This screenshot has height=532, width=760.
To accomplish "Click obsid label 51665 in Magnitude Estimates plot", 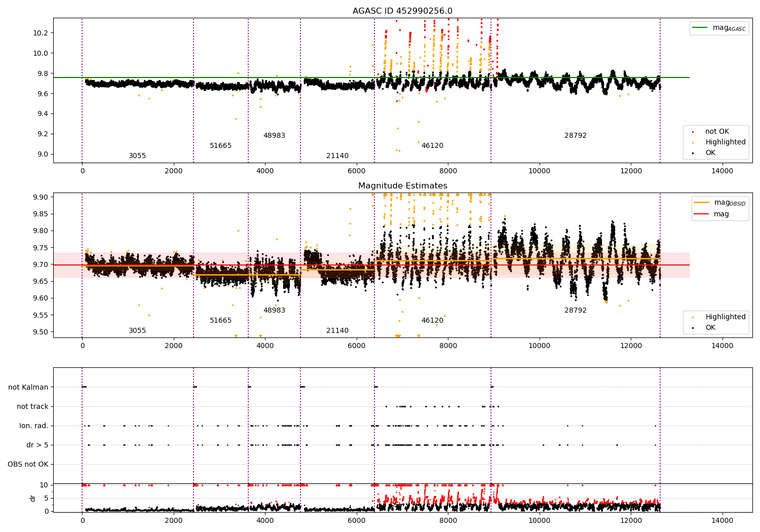I will 220,321.
